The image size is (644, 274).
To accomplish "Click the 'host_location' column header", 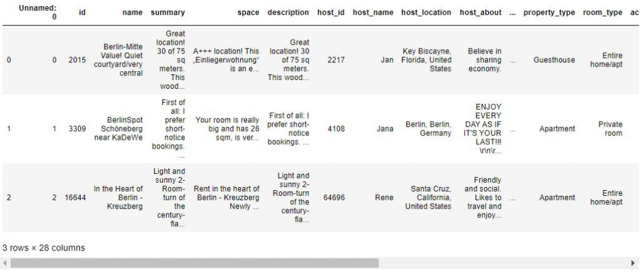I will (426, 13).
